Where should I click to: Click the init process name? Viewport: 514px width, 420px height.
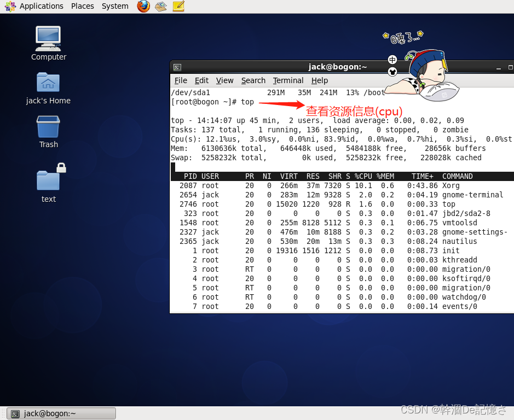click(451, 250)
